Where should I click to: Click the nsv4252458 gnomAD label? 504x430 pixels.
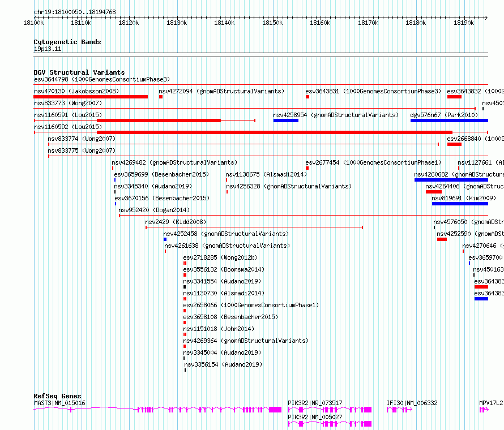226,234
